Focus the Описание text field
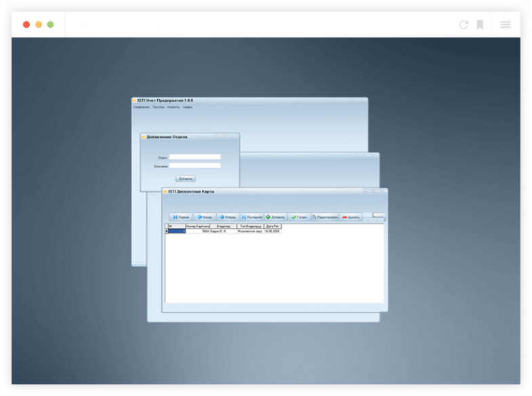532x396 pixels. tap(195, 165)
